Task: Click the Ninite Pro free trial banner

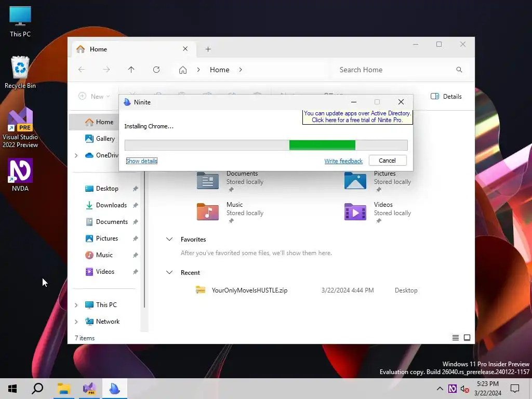Action: point(357,117)
